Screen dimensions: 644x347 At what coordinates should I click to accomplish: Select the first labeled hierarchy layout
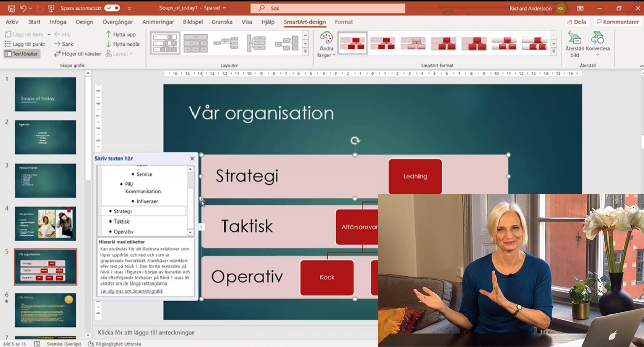pos(165,43)
